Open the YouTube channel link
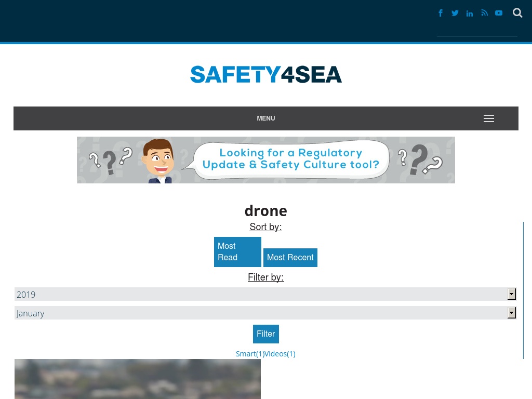 pyautogui.click(x=499, y=13)
